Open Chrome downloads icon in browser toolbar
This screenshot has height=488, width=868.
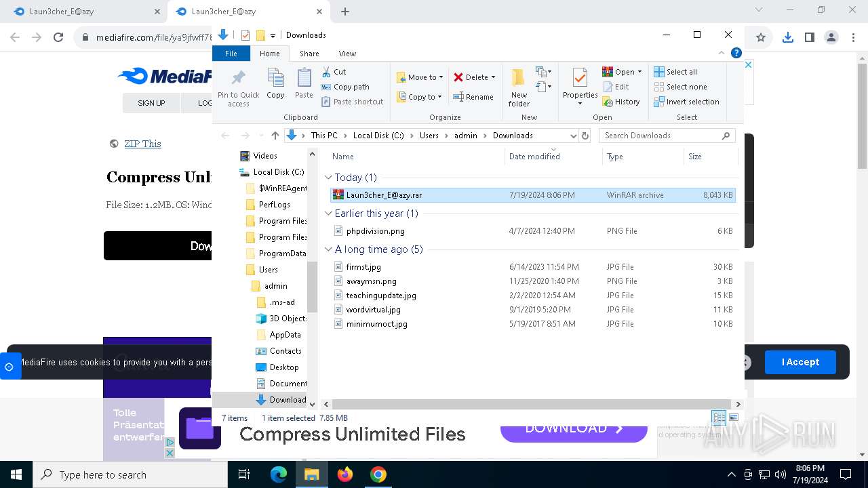[787, 38]
